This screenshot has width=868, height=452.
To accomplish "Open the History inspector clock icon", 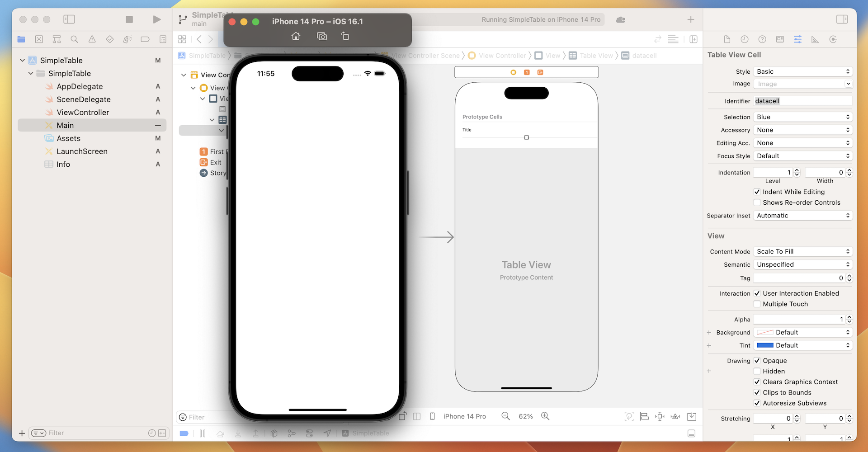I will (744, 39).
